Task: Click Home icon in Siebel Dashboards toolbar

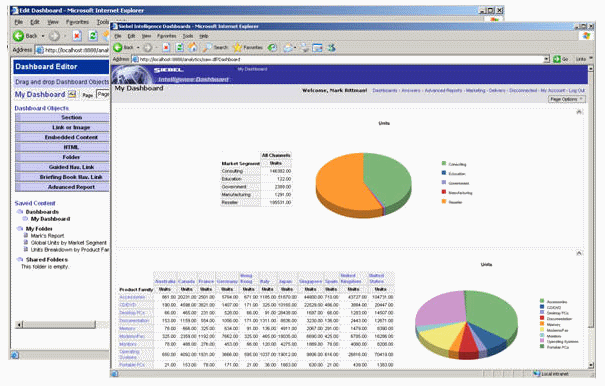Action: [x=193, y=47]
